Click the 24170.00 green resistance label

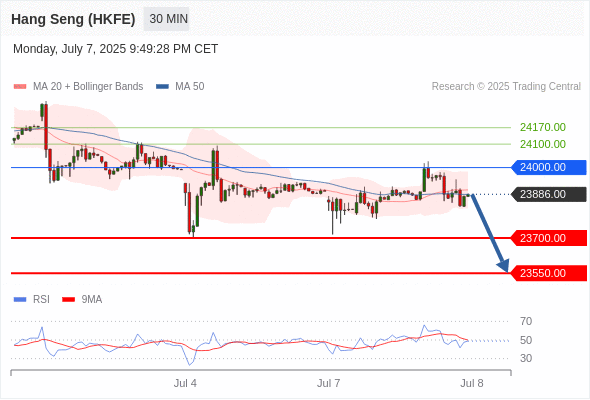coord(543,127)
